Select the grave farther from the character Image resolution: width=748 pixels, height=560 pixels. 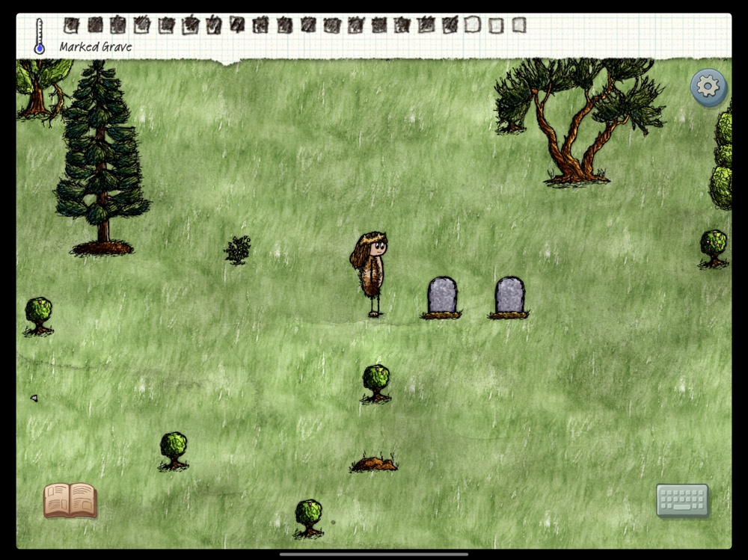[509, 298]
